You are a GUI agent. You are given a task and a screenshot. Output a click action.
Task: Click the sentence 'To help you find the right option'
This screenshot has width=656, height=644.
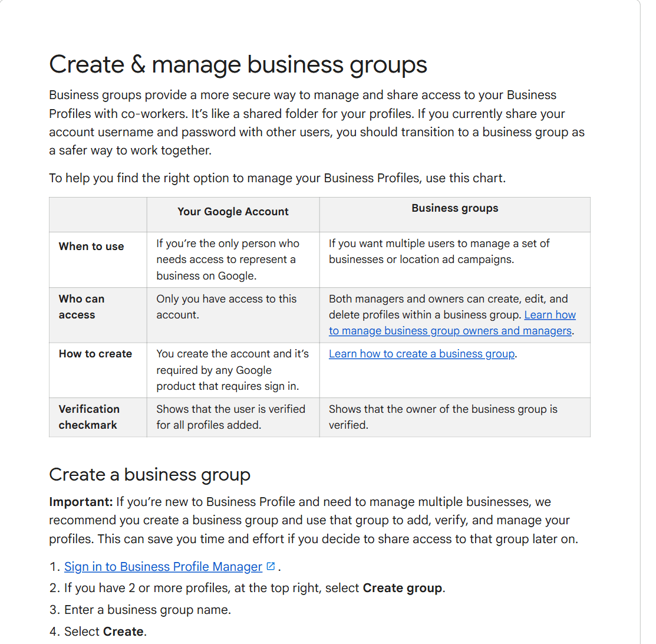point(278,178)
